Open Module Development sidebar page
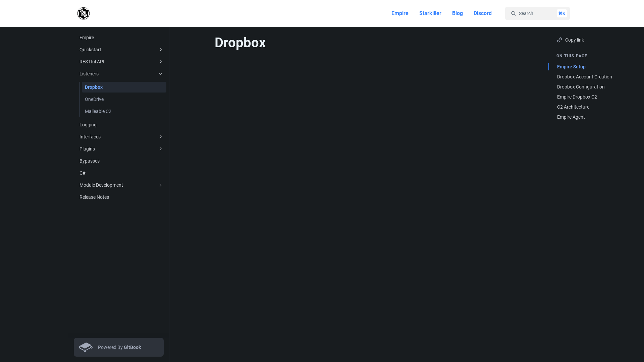This screenshot has height=362, width=644. click(x=121, y=185)
